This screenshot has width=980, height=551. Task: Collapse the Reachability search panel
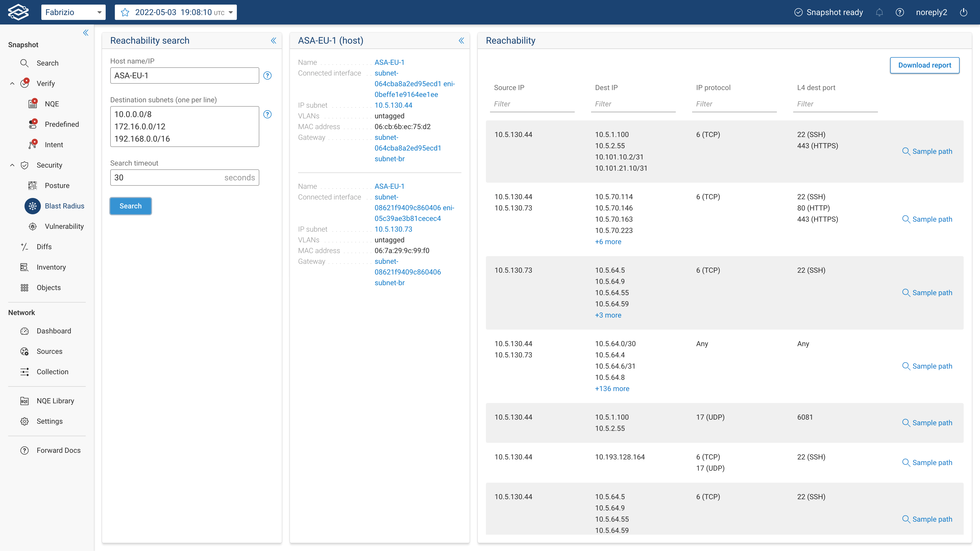274,40
